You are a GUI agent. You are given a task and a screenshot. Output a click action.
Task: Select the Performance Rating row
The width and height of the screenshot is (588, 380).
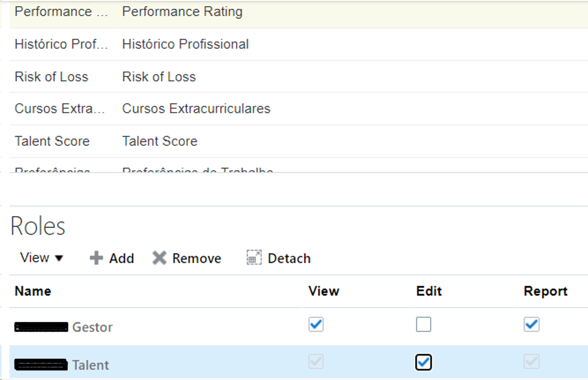coord(299,12)
